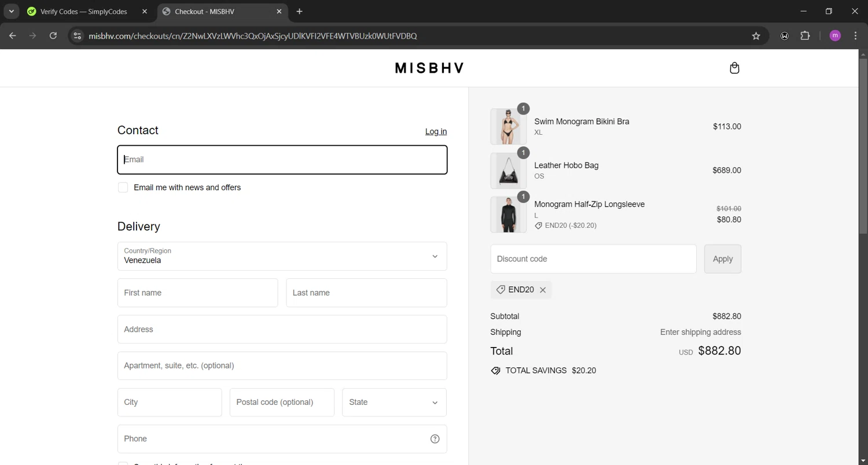868x465 pixels.
Task: Click the $113.00 price
Action: tap(727, 127)
